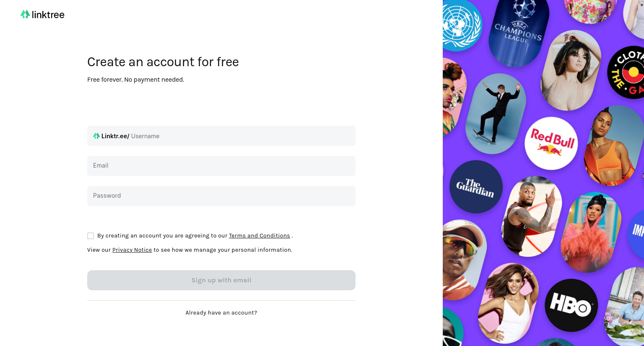Screen dimensions: 644x346
Task: Click the woman in pink feathers thumbnail
Action: 591,232
